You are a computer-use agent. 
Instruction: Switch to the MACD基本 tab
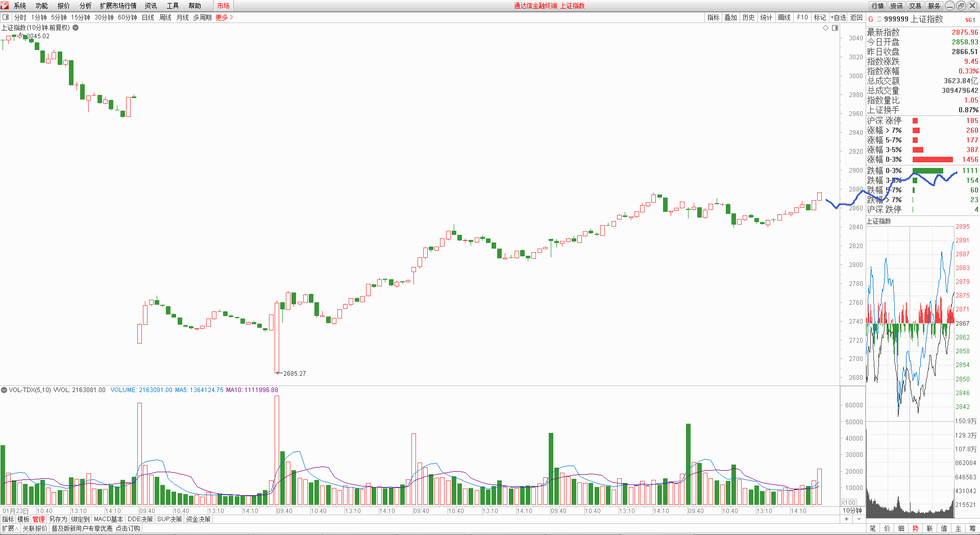click(x=108, y=519)
